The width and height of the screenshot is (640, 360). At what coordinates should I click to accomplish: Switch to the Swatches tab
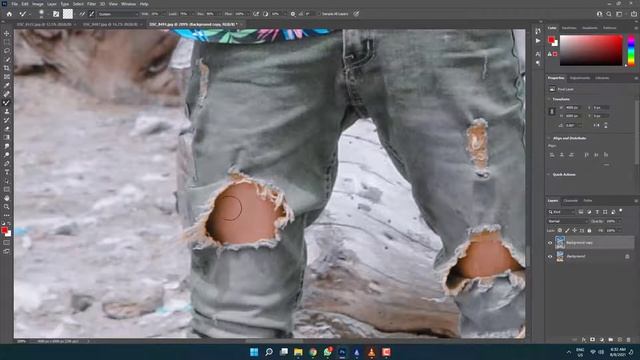[569, 28]
